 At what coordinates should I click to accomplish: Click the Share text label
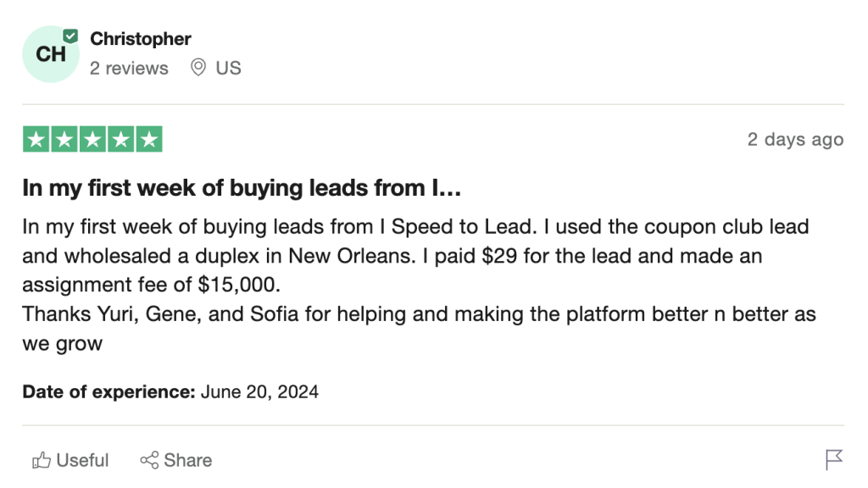[188, 460]
